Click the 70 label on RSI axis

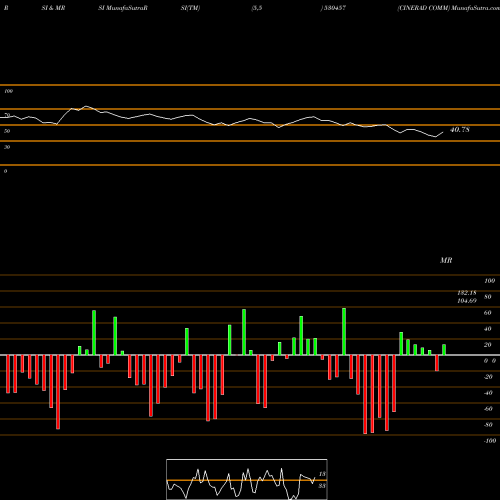pyautogui.click(x=7, y=115)
